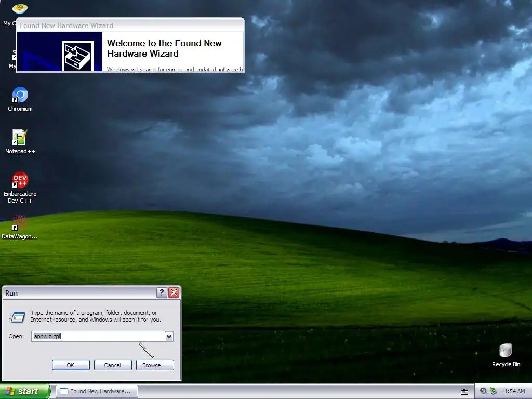Click the Open text field with appwiz.cpl

98,336
